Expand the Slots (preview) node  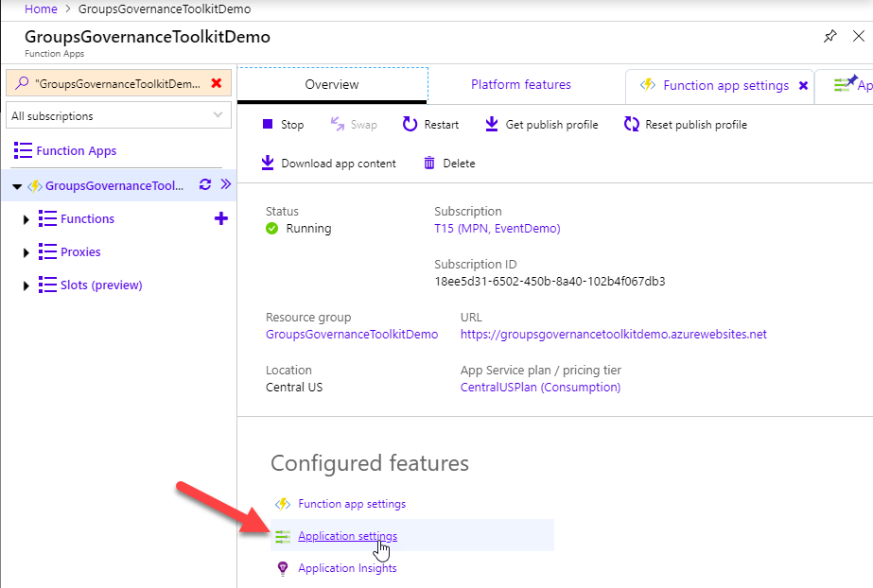coord(26,285)
